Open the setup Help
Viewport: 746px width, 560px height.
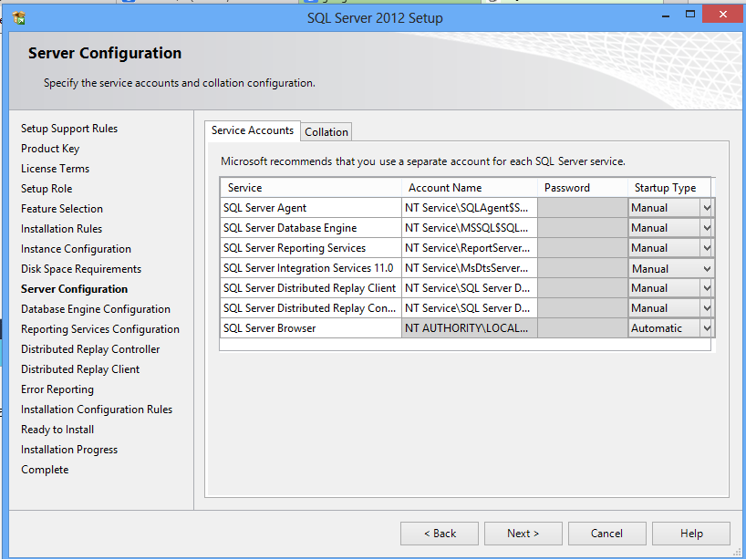point(690,533)
